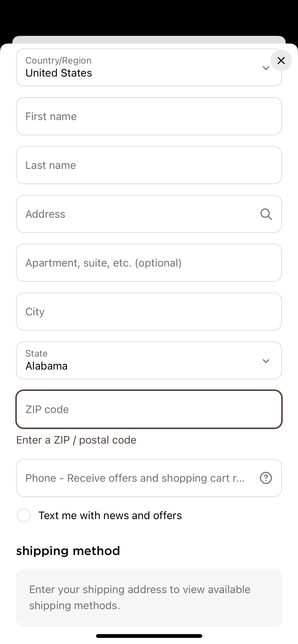The width and height of the screenshot is (298, 644).
Task: Focus the City input field
Action: 149,312
